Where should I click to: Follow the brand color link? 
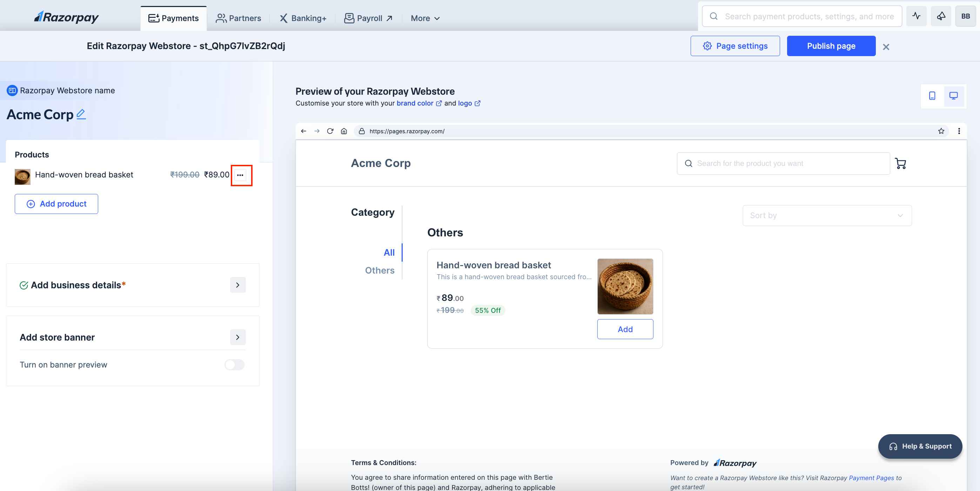[419, 103]
